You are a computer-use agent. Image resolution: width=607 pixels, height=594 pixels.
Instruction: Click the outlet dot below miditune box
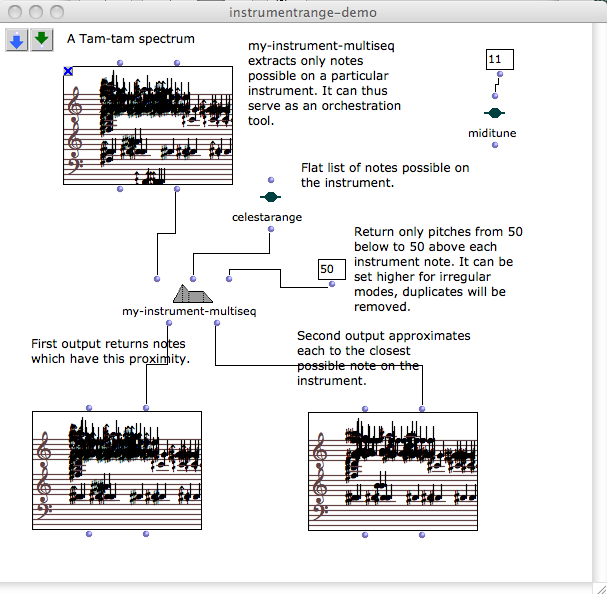(494, 146)
